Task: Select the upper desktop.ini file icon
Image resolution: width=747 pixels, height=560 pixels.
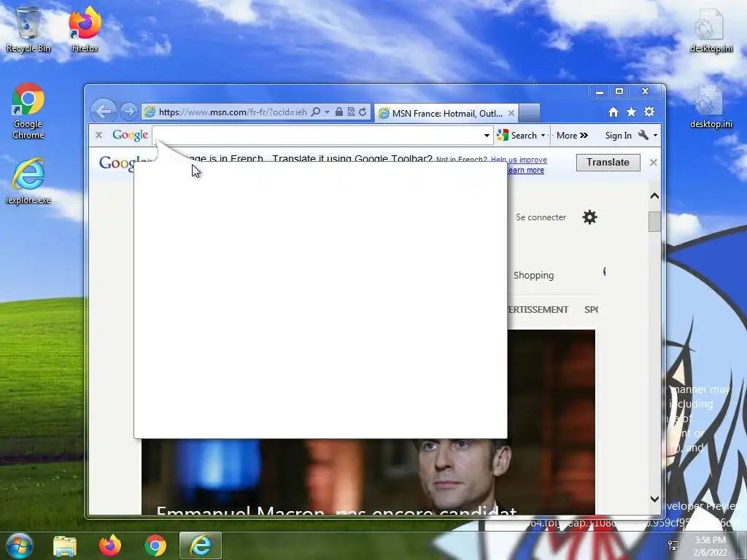Action: 711,31
